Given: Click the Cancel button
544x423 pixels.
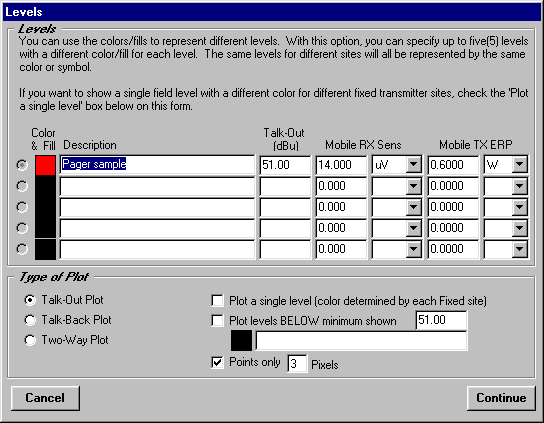Looking at the screenshot, I should (45, 398).
